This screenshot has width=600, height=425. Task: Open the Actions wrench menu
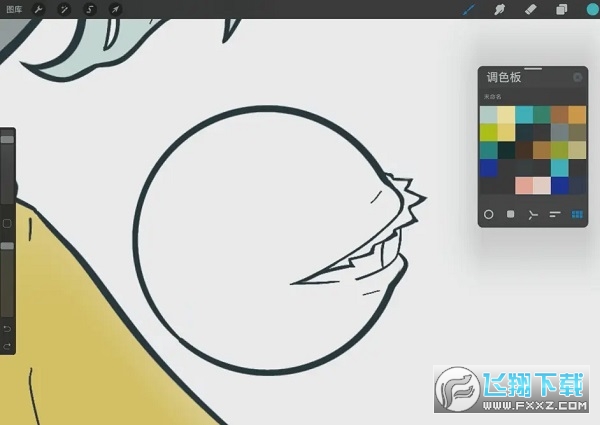point(38,9)
